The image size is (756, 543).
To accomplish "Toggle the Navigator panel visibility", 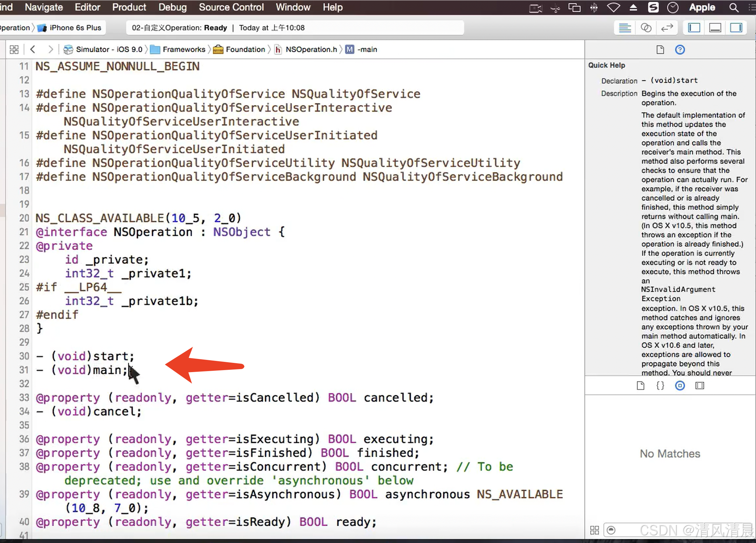I will pyautogui.click(x=694, y=28).
